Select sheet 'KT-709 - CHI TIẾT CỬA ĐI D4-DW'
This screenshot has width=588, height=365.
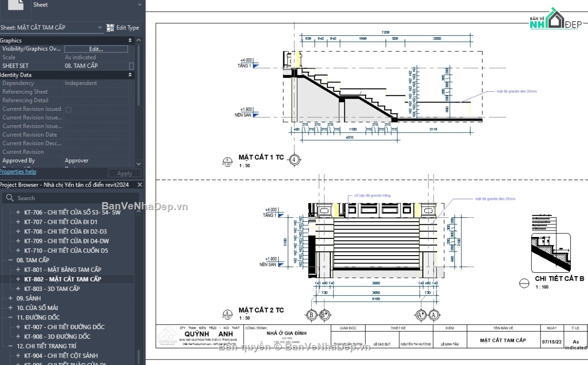67,241
